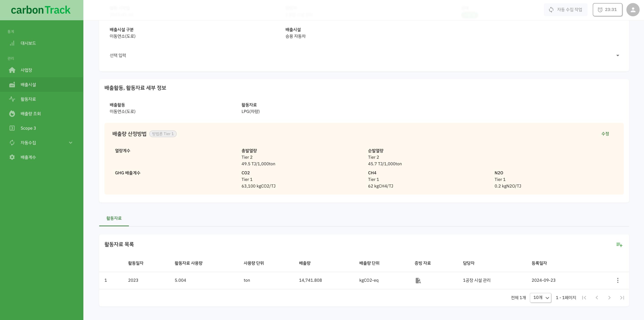Click the 45.7 TJ/1,000ton value
This screenshot has width=644, height=320.
coord(385,164)
